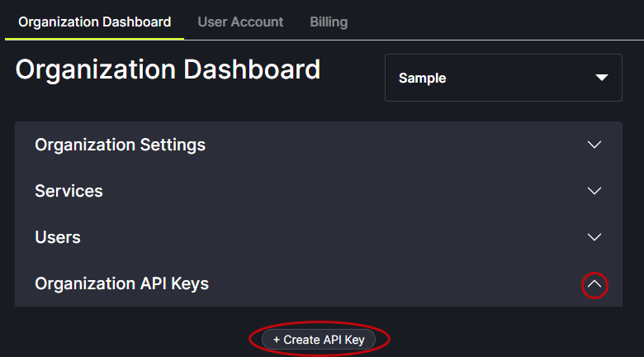
Task: Collapse Organization API Keys using the up-chevron
Action: tap(594, 284)
